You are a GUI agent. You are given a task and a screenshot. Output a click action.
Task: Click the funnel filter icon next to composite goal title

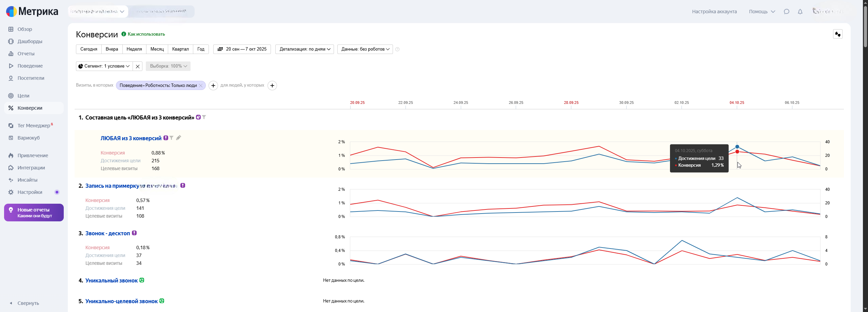tap(204, 117)
